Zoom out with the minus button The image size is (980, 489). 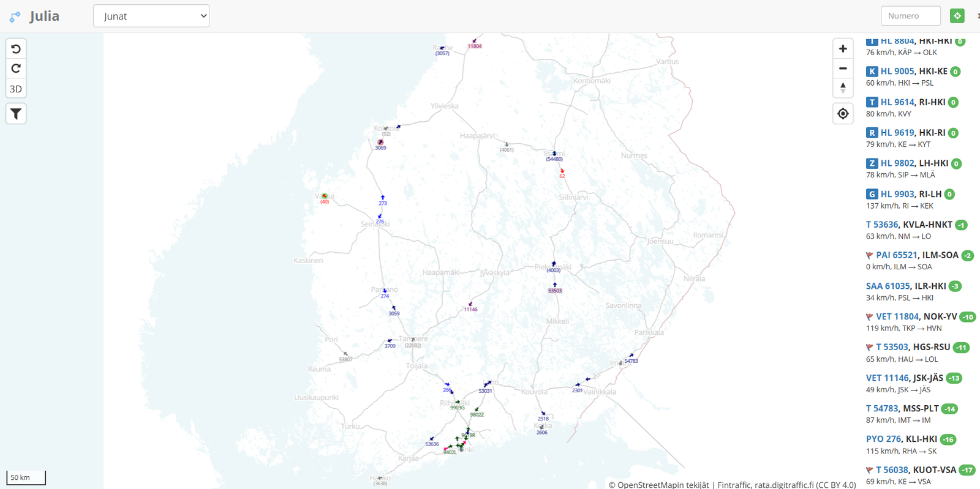coord(843,69)
